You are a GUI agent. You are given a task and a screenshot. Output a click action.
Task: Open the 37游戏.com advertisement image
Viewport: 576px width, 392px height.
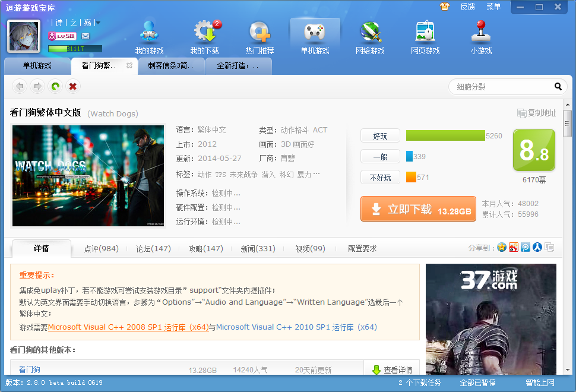point(490,319)
